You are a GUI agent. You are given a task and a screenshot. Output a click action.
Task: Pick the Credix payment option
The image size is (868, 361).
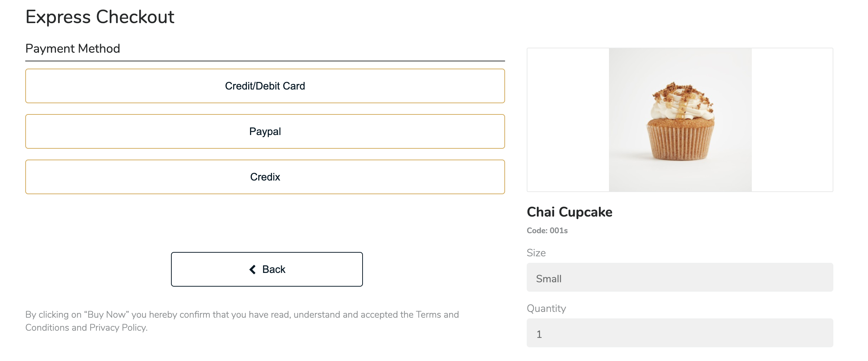coord(265,177)
